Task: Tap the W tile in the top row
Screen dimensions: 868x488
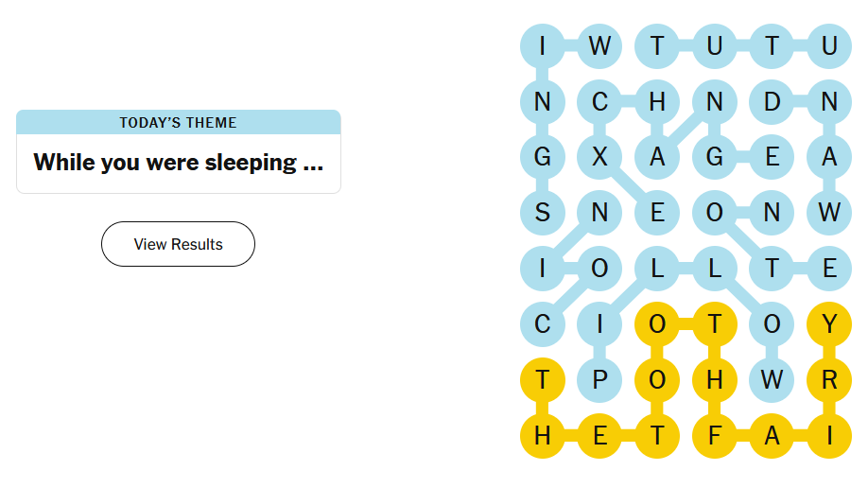Action: [599, 46]
